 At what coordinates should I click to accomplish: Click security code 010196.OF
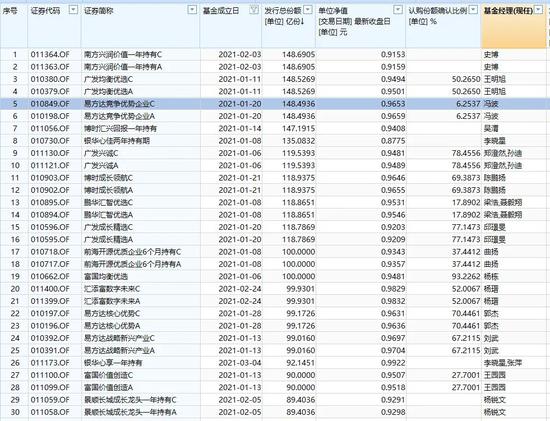point(50,326)
